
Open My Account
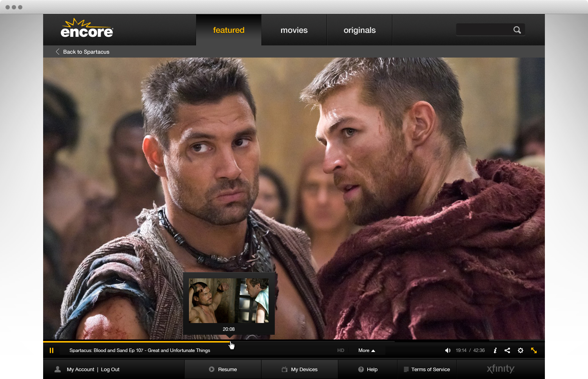pyautogui.click(x=80, y=369)
